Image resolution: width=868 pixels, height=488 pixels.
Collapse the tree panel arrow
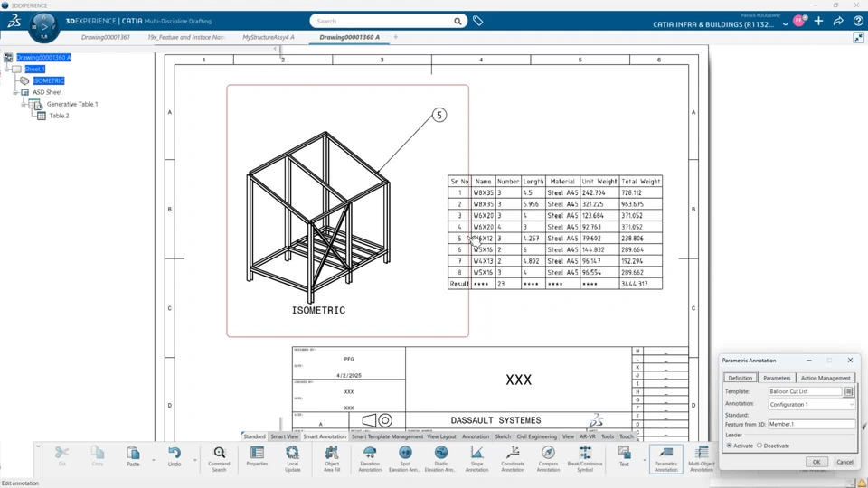(275, 49)
